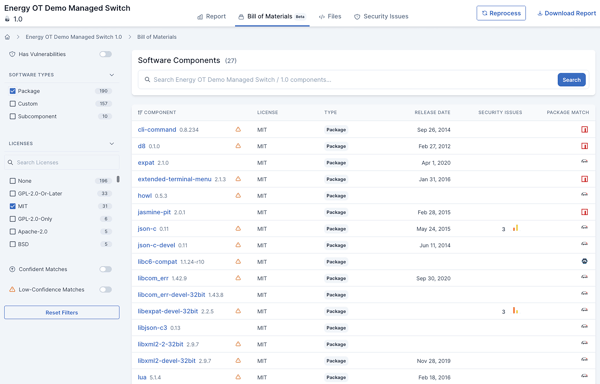Image resolution: width=600 pixels, height=384 pixels.
Task: Check the GPL-2.0-Or-Later license filter
Action: [13, 194]
